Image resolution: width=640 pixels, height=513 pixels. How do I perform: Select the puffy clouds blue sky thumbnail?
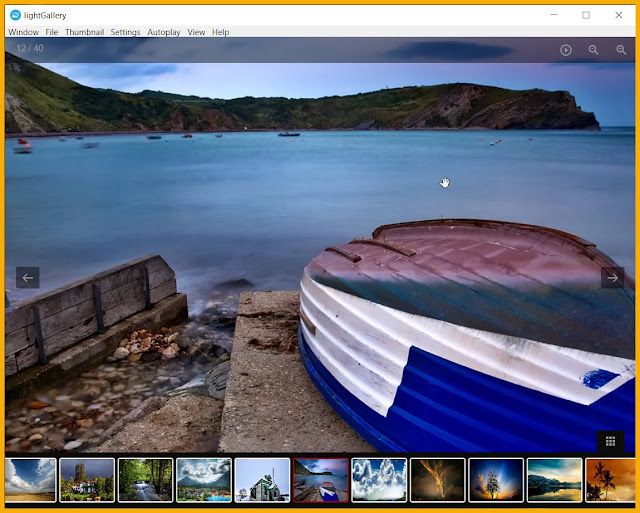[379, 480]
